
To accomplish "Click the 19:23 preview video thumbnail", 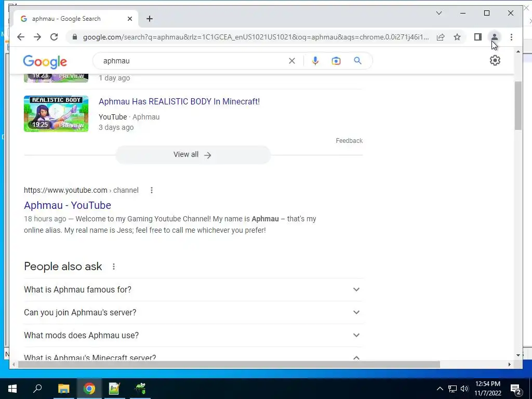I will coord(56,78).
